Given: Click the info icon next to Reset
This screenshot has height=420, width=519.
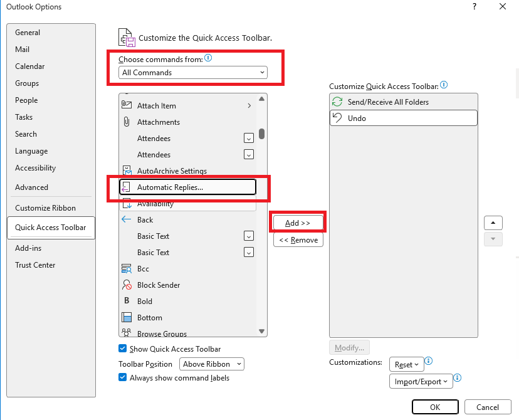Looking at the screenshot, I should click(428, 360).
